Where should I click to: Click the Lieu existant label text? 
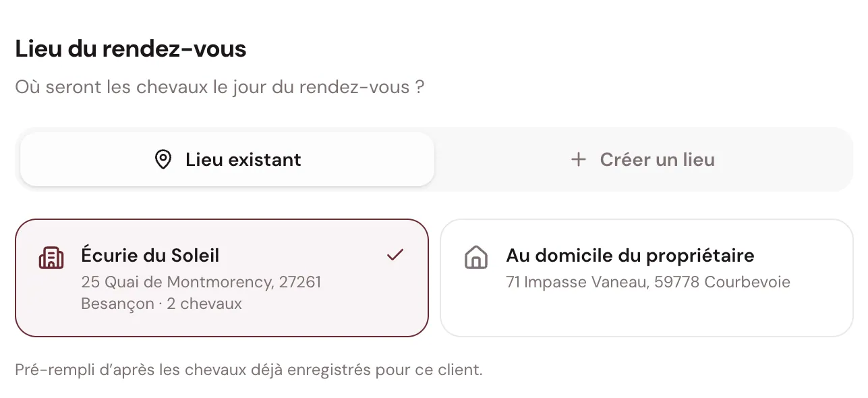click(x=243, y=160)
